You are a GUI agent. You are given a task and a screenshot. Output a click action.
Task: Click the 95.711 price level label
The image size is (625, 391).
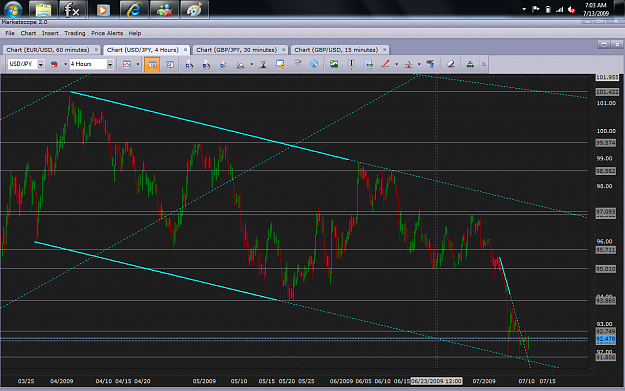point(605,250)
